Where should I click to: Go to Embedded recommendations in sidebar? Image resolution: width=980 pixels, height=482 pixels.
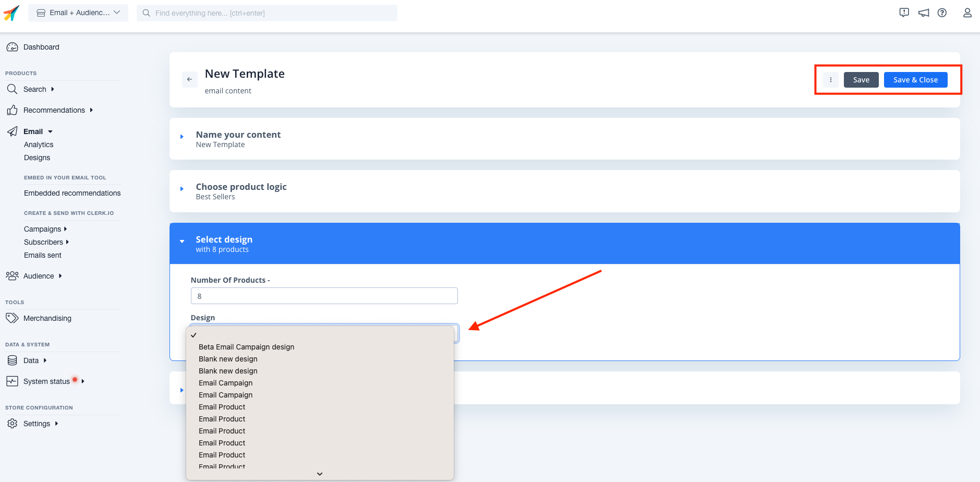(72, 193)
